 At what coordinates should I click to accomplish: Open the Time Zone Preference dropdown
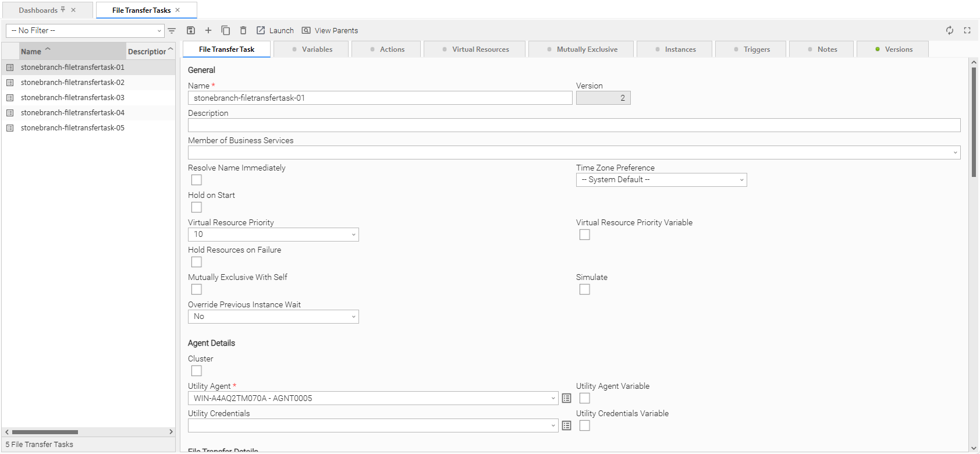661,180
